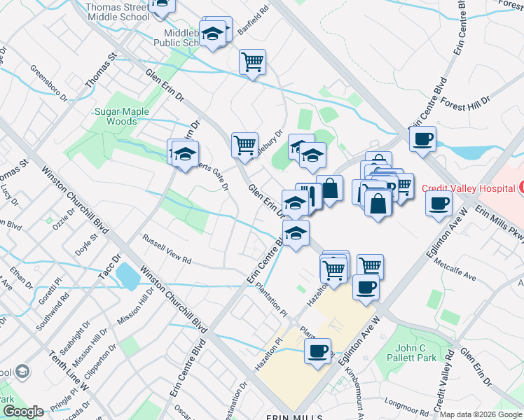Click the Longmoor Rd label
The height and width of the screenshot is (420, 524).
[406, 407]
